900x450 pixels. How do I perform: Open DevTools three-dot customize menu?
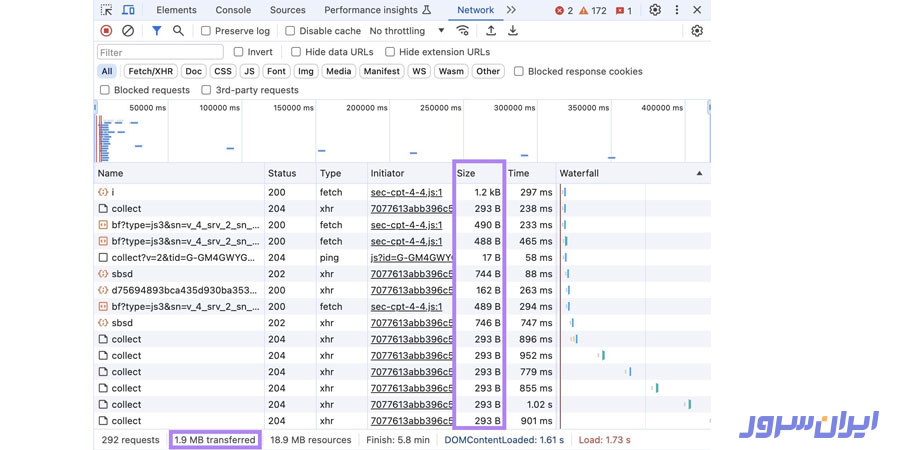[x=677, y=10]
